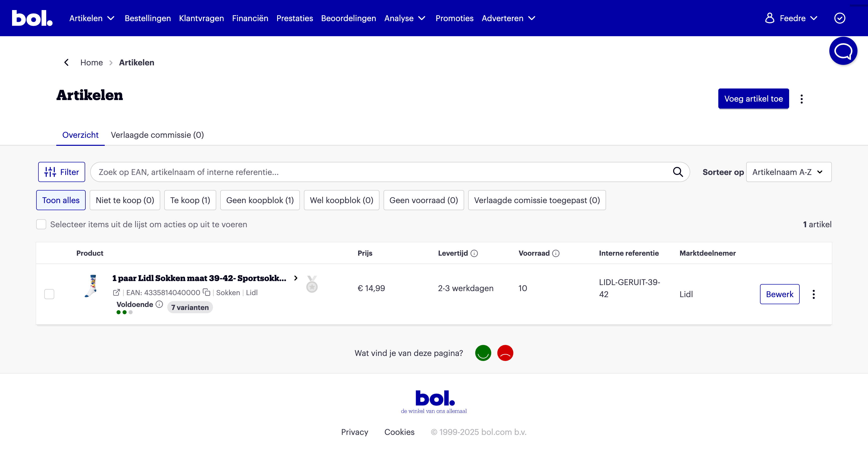The width and height of the screenshot is (868, 454).
Task: Click the Artikelen breadcrumb text
Action: click(136, 62)
